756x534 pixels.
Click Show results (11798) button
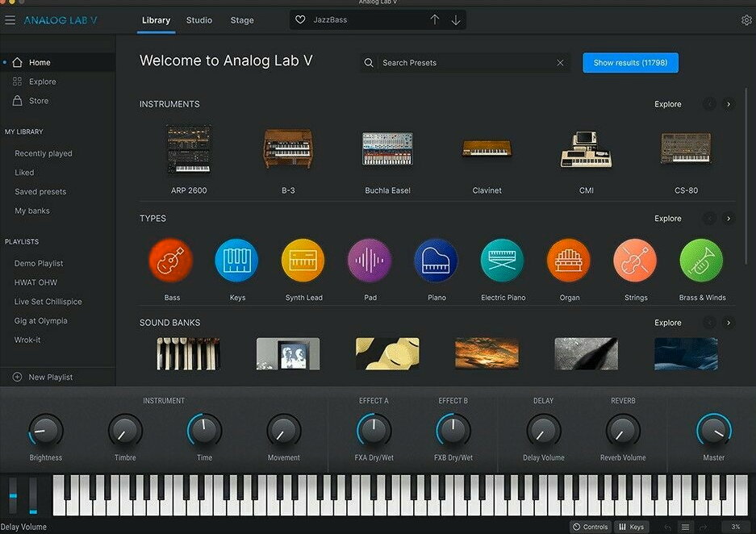tap(630, 63)
